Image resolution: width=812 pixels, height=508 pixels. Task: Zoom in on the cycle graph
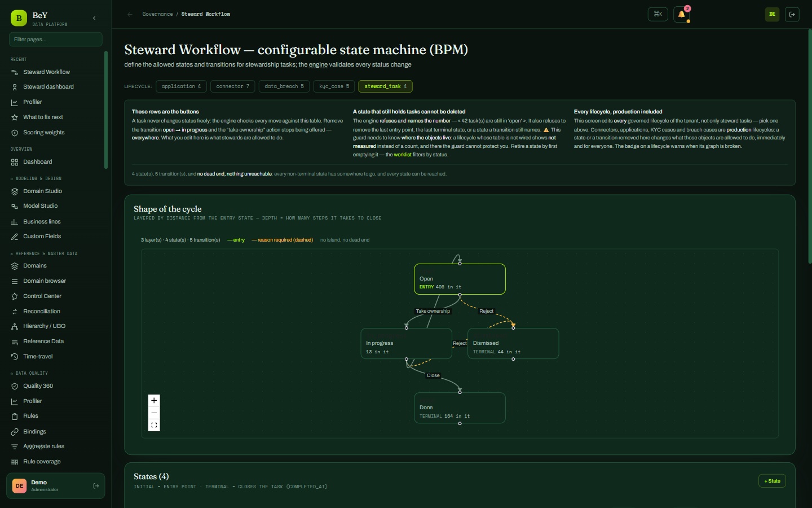pyautogui.click(x=154, y=401)
